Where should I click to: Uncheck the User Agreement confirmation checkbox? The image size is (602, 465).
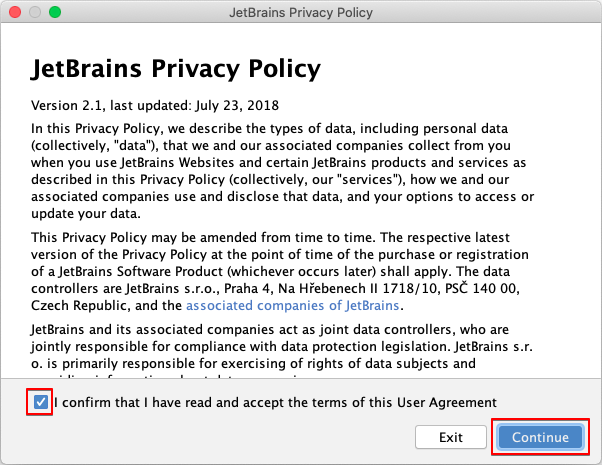click(40, 402)
